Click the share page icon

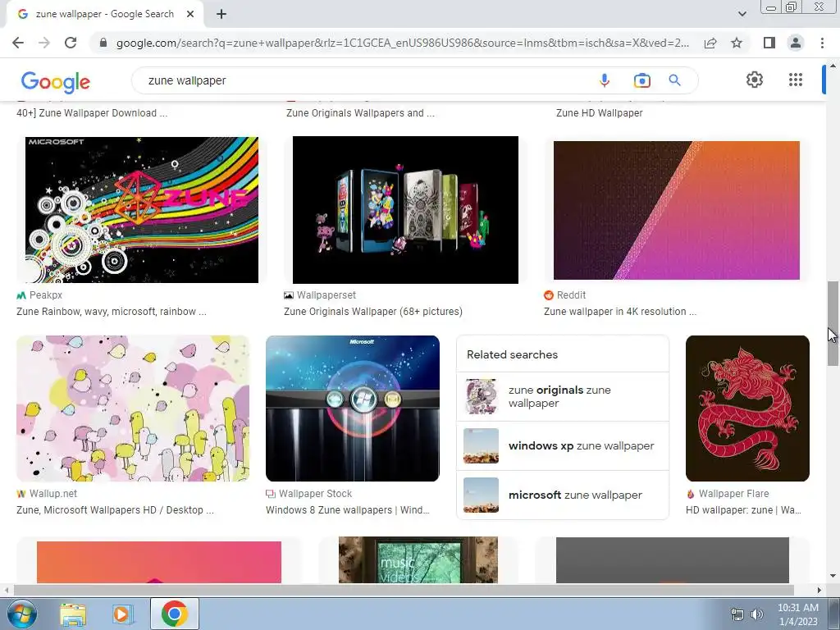coord(710,43)
